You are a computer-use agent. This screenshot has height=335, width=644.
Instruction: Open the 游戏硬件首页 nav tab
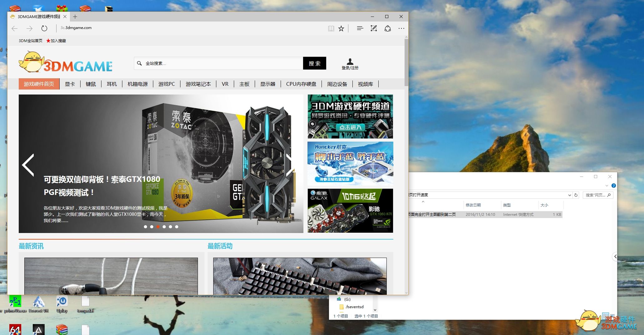(39, 84)
